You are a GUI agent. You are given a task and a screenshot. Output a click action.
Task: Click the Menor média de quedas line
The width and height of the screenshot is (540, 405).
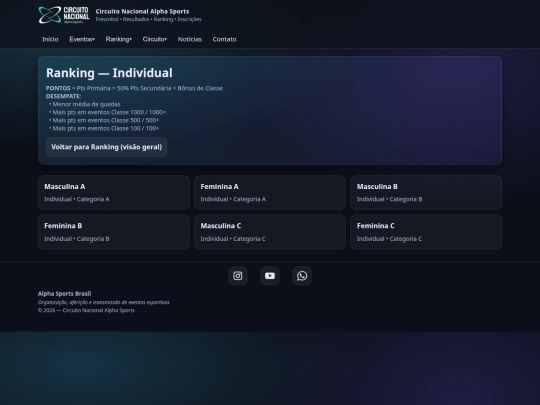pyautogui.click(x=85, y=104)
